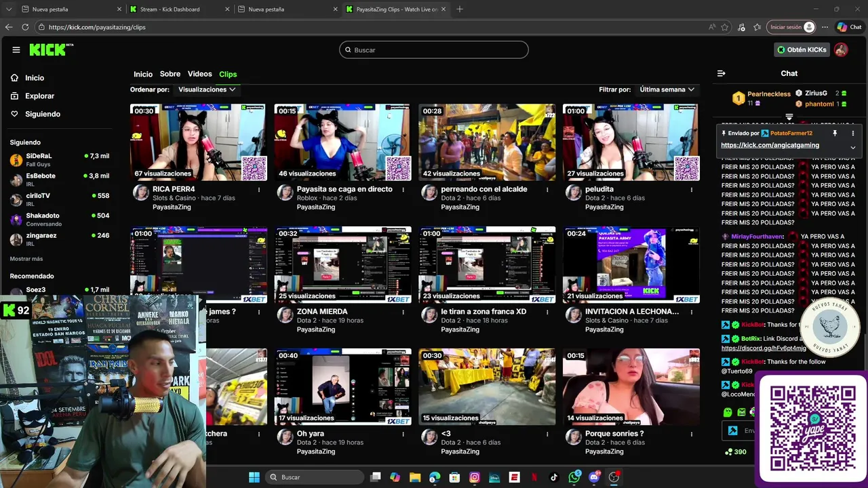Viewport: 868px width, 488px height.
Task: Add page to favorites star icon
Action: point(725,27)
